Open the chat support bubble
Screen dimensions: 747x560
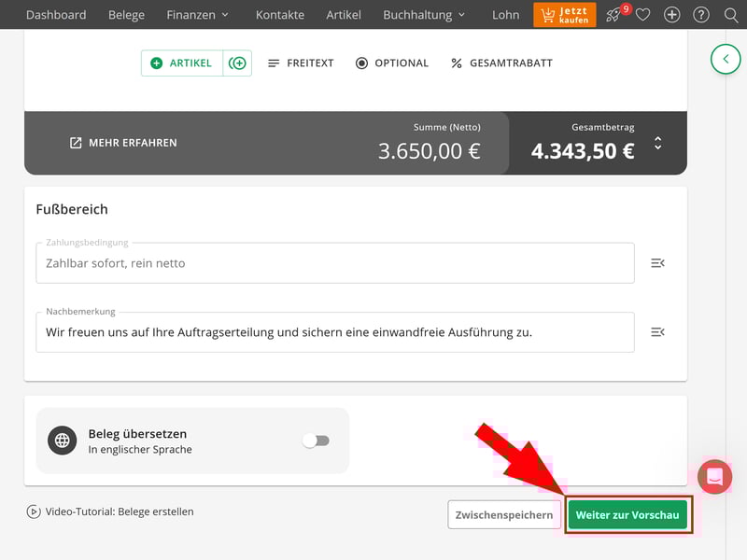(715, 477)
